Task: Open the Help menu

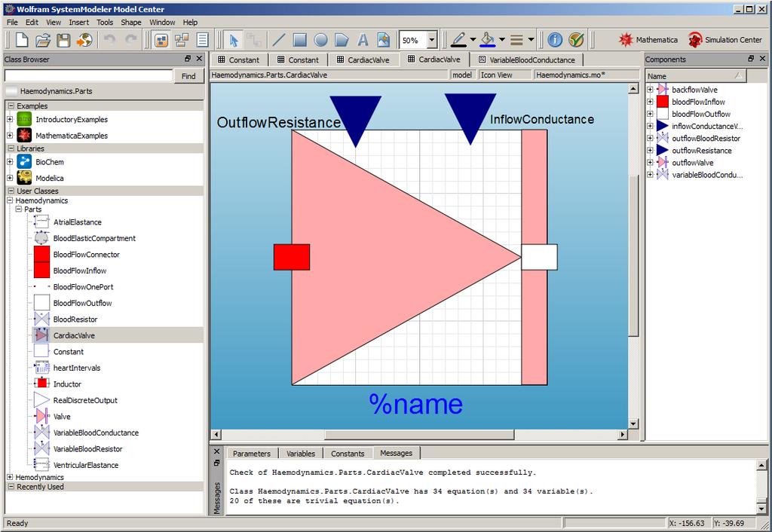Action: (190, 22)
